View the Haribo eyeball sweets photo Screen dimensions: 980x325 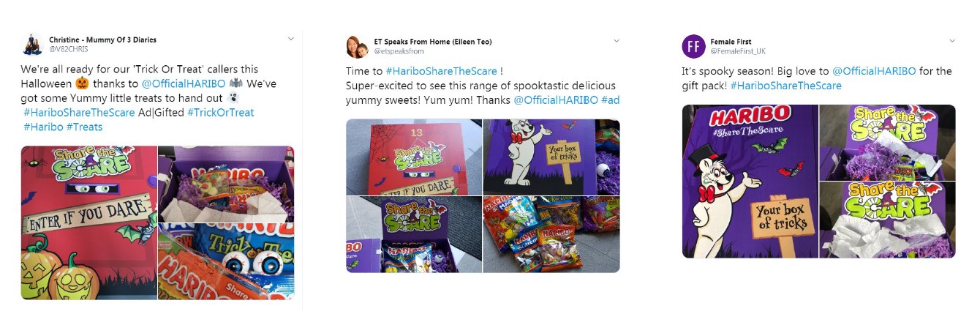pos(227,261)
